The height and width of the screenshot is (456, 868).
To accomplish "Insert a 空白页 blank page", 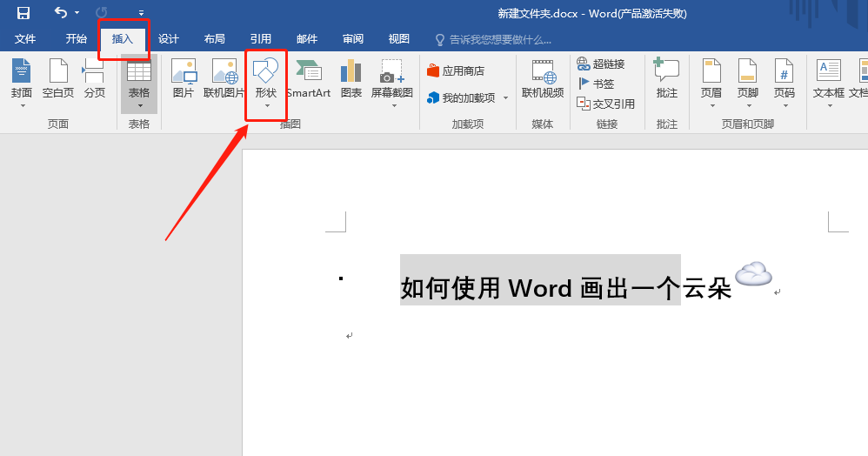I will tap(58, 78).
